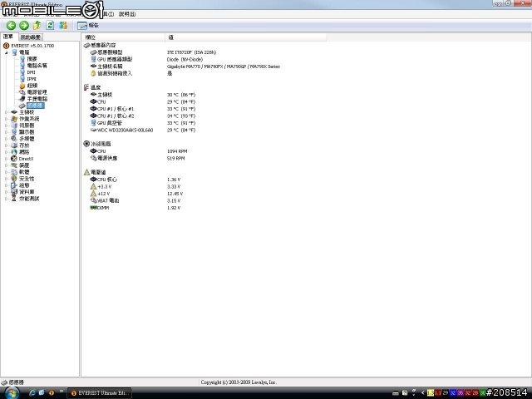This screenshot has width=532, height=399.
Task: Click the EVEREST Ultimate Edition taskbar button
Action: [x=100, y=393]
